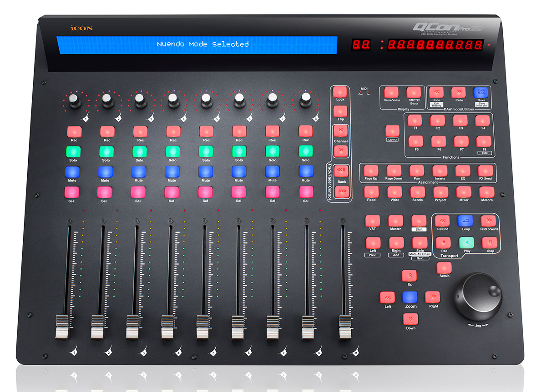Arm channel 5 with its Rec button
541x392 pixels.
pos(206,131)
